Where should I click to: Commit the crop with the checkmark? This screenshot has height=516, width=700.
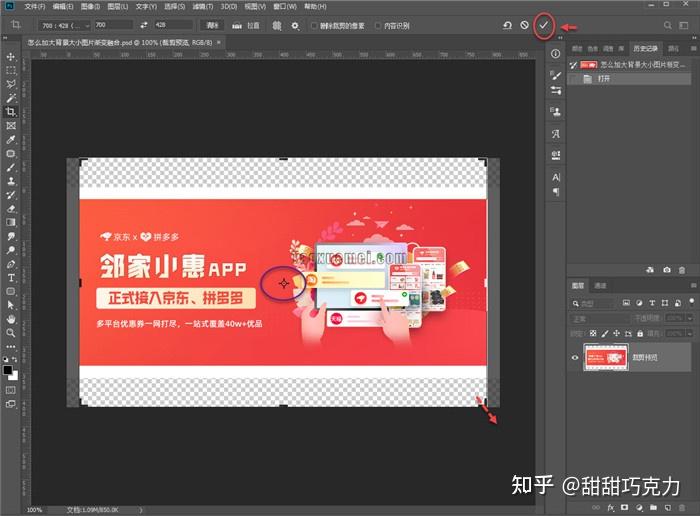[543, 25]
